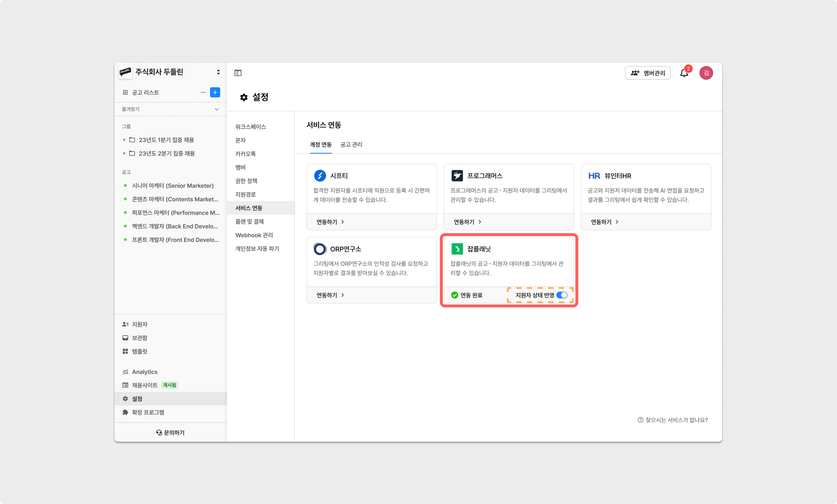Switch to the 공고 관리 tab
This screenshot has width=837, height=504.
click(x=351, y=144)
